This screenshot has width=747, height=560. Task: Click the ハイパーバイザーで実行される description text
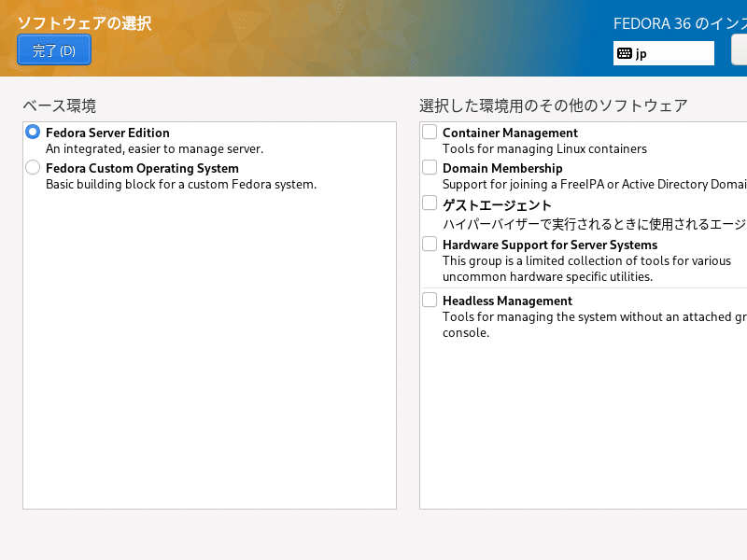[595, 224]
